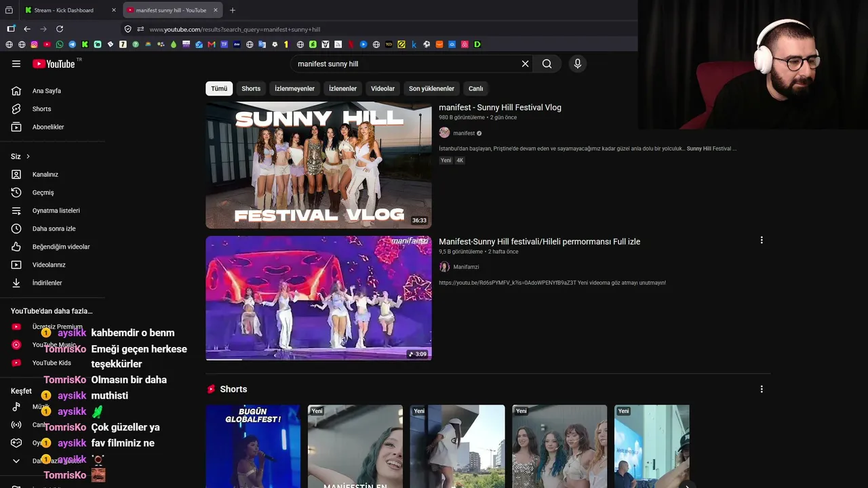868x488 pixels.
Task: Open the WhatsApp bookmark in bookmarks bar
Action: pos(60,45)
